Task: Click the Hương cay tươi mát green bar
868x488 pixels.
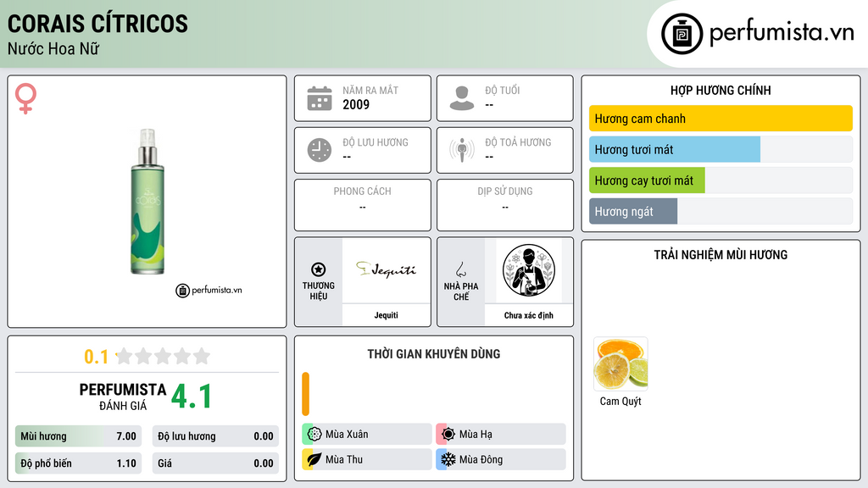Action: click(x=647, y=180)
